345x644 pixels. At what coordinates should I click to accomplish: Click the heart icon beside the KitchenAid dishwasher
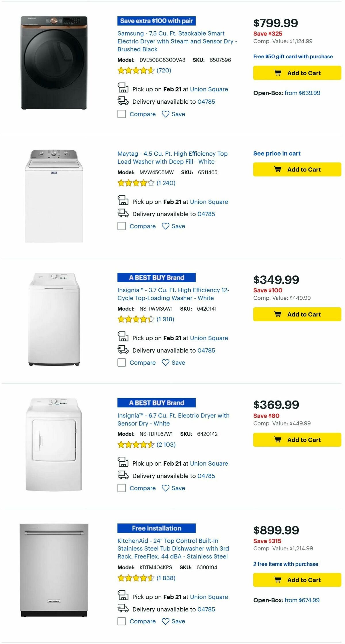(x=165, y=621)
